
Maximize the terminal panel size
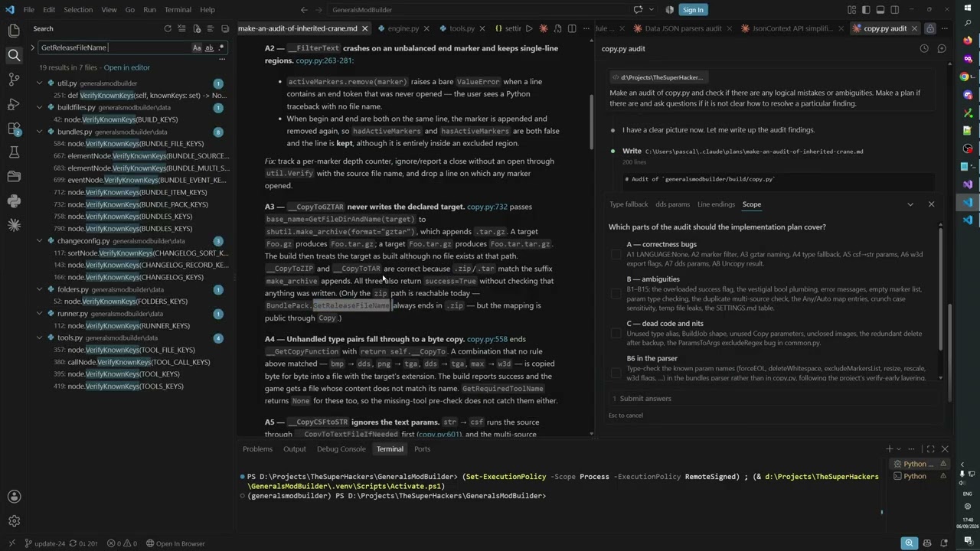click(x=930, y=449)
